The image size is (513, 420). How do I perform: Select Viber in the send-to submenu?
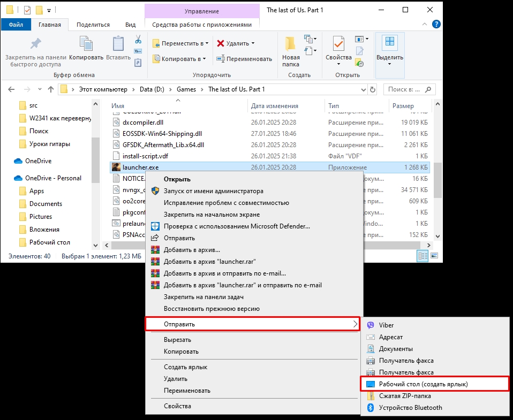coord(435,325)
